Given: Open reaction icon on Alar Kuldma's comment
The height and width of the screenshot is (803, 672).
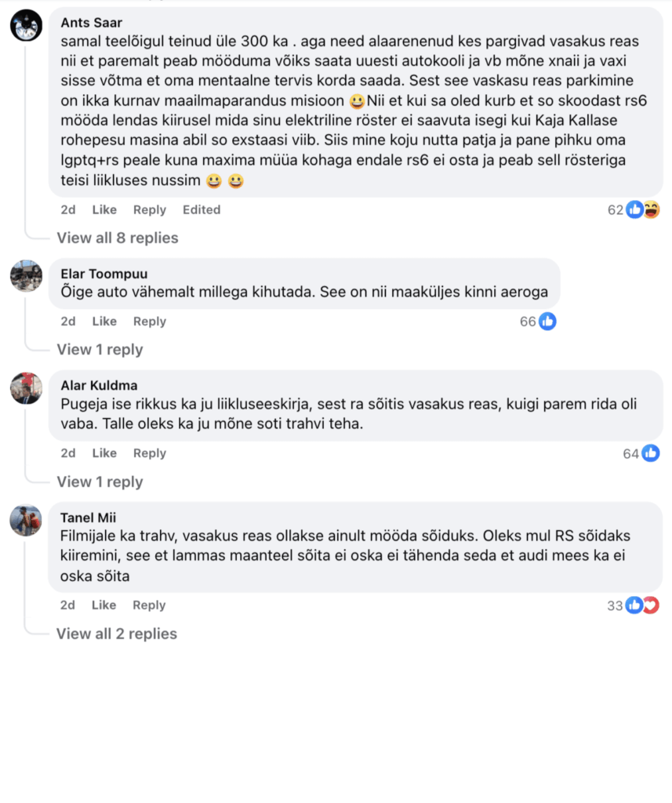Looking at the screenshot, I should click(650, 453).
